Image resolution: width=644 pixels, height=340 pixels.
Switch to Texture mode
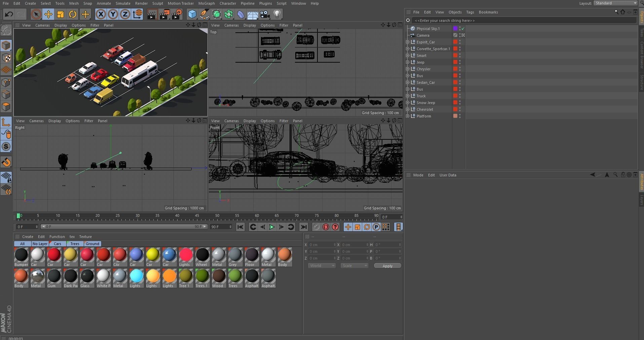6,58
